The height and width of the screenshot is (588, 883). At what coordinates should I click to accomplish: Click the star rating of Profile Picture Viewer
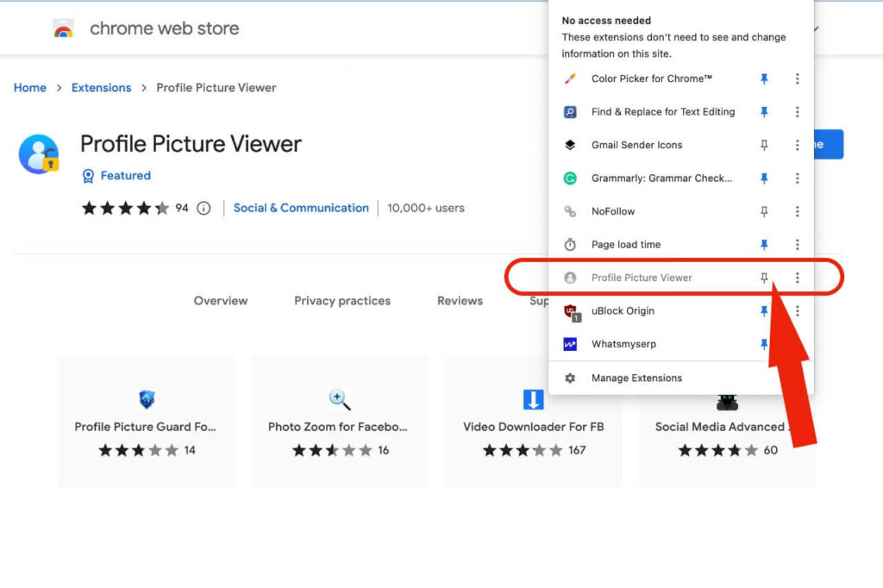(x=125, y=209)
